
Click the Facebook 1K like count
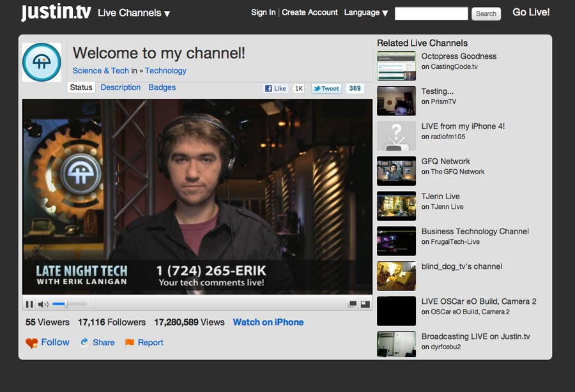[x=299, y=88]
